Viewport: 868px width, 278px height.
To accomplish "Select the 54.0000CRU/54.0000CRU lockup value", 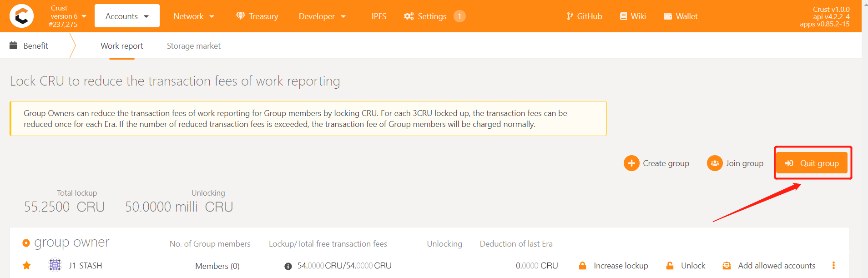I will click(x=344, y=266).
